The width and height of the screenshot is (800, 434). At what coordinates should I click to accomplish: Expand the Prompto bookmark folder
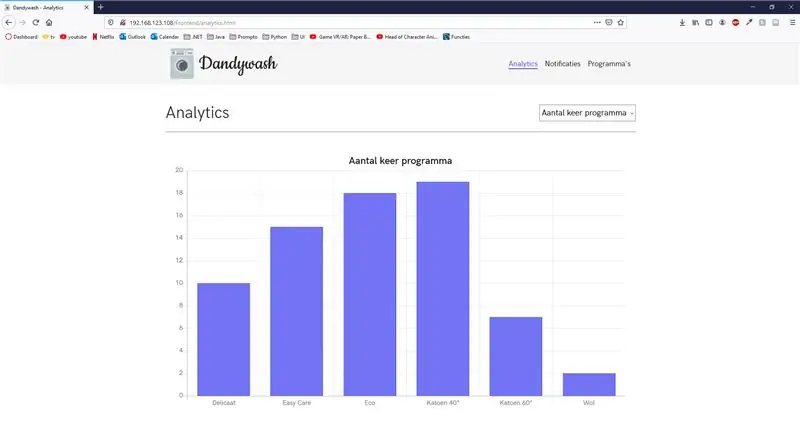244,37
